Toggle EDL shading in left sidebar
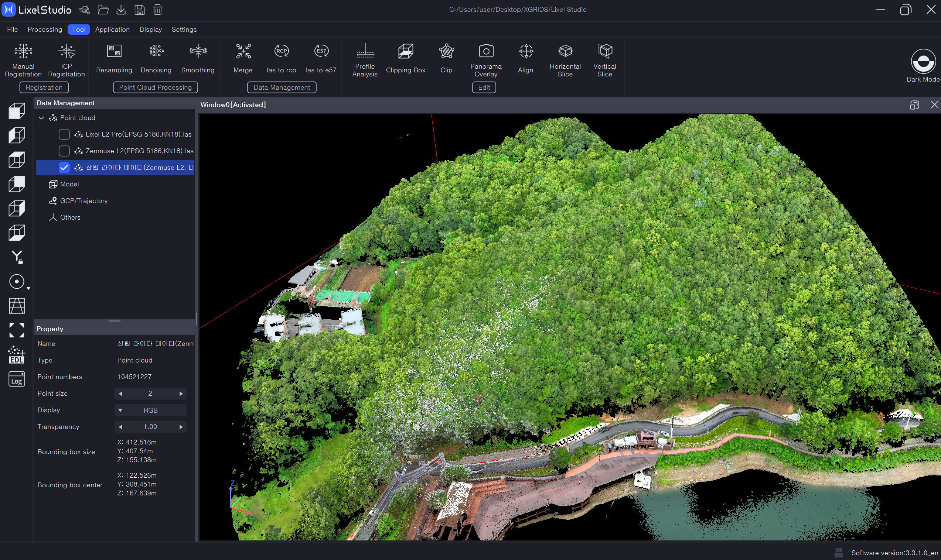This screenshot has width=941, height=560. tap(17, 355)
